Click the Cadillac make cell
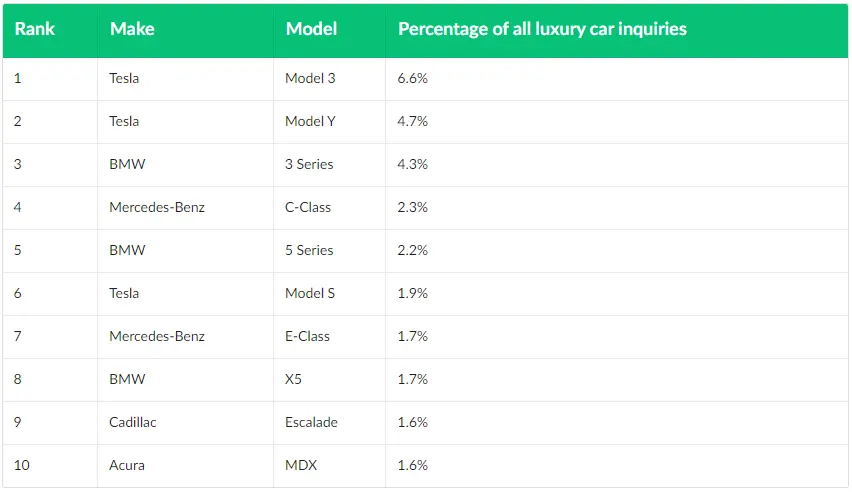This screenshot has width=852, height=492. click(x=133, y=422)
